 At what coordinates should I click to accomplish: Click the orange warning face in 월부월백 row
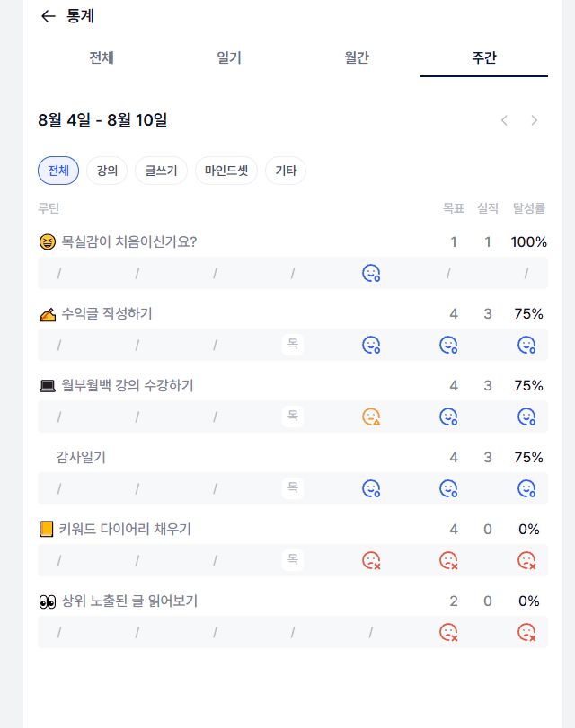tap(371, 417)
